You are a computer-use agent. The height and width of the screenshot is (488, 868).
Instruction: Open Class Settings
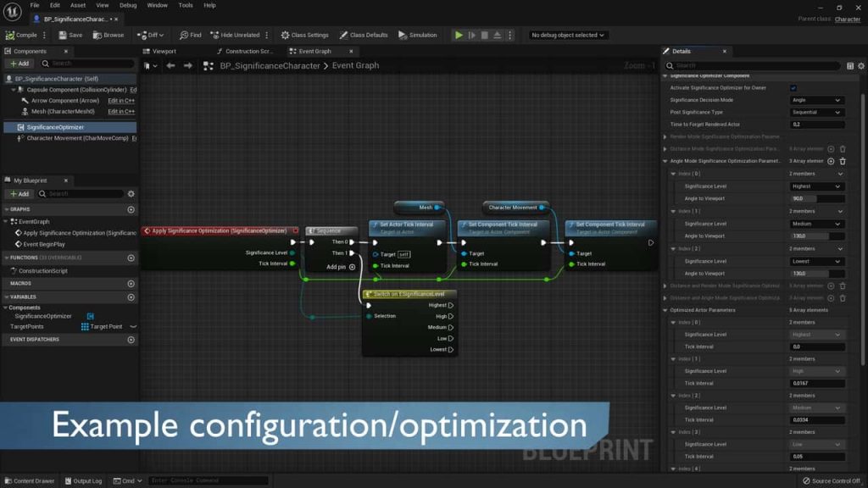coord(304,35)
